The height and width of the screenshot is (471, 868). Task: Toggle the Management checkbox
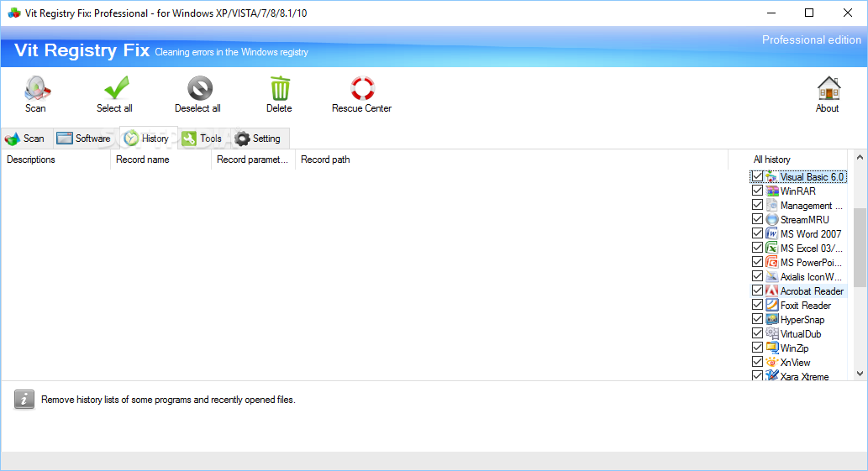[757, 205]
